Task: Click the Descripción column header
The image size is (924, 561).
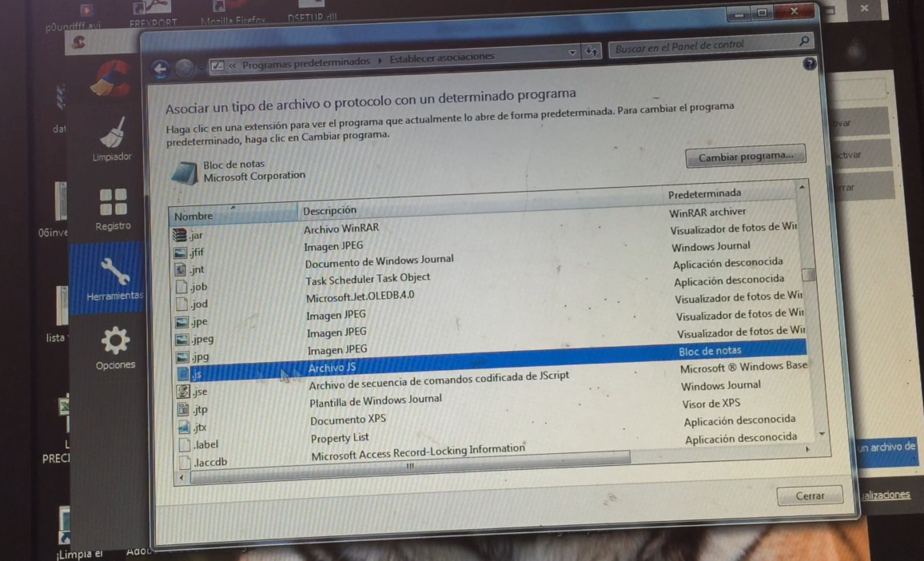Action: [329, 210]
